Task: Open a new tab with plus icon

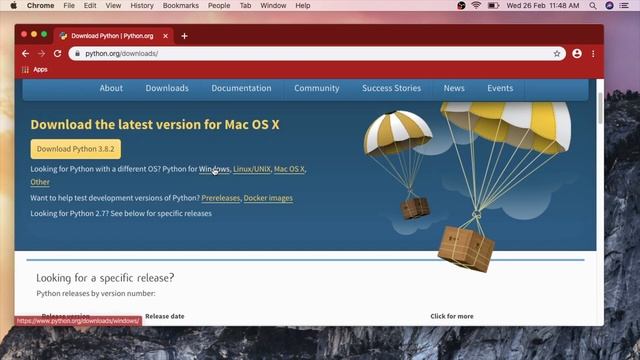Action: [x=184, y=36]
